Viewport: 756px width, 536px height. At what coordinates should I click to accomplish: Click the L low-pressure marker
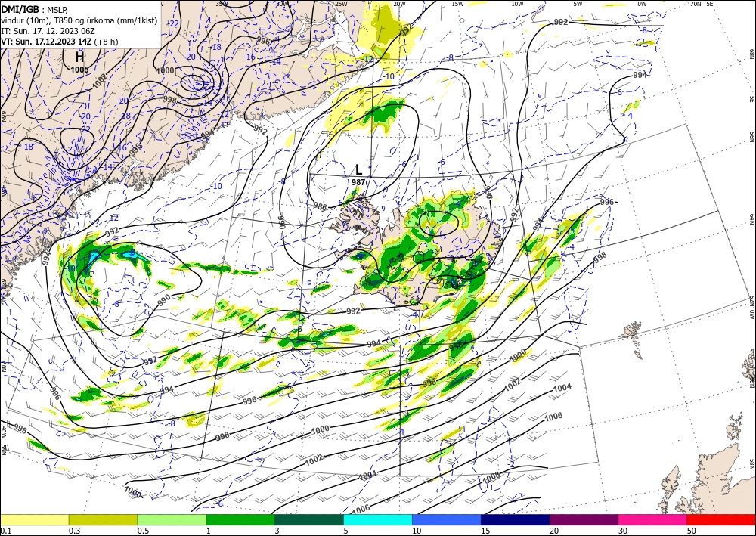pos(358,169)
